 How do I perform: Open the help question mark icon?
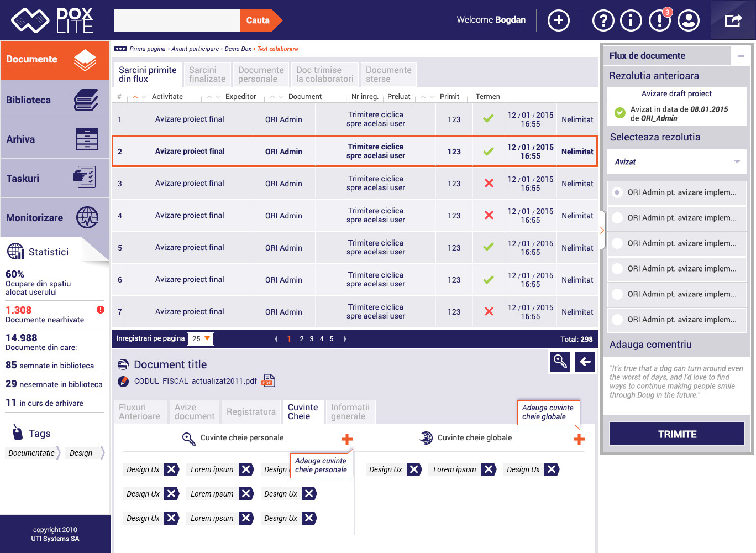pyautogui.click(x=603, y=20)
